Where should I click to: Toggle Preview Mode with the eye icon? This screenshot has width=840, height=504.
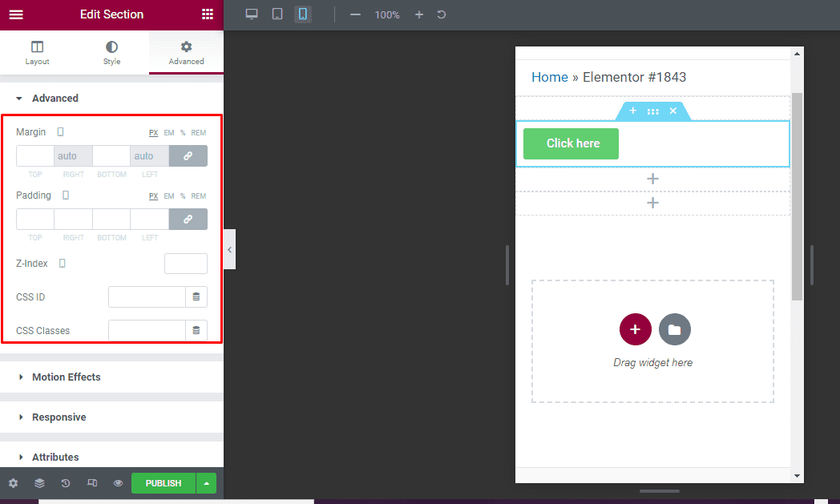[x=116, y=483]
